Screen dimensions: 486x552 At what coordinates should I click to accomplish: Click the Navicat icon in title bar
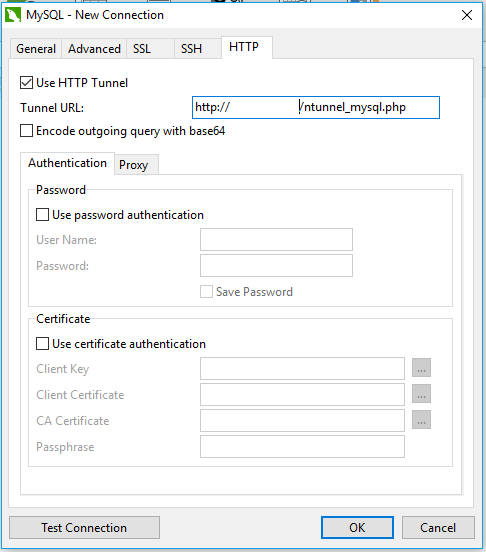(13, 15)
